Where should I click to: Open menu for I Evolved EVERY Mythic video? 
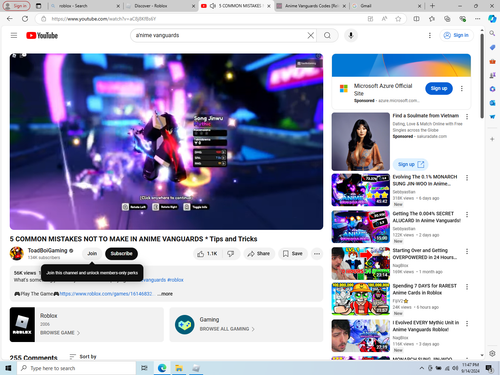point(467,323)
